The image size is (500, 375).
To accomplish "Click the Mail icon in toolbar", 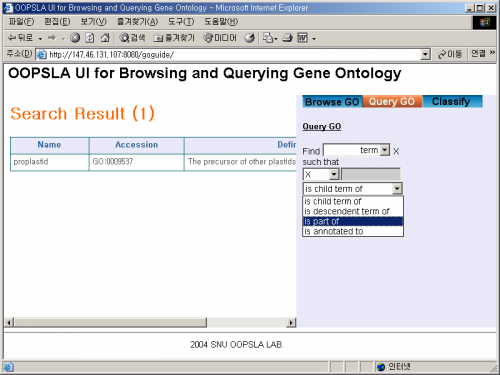I will (x=268, y=38).
